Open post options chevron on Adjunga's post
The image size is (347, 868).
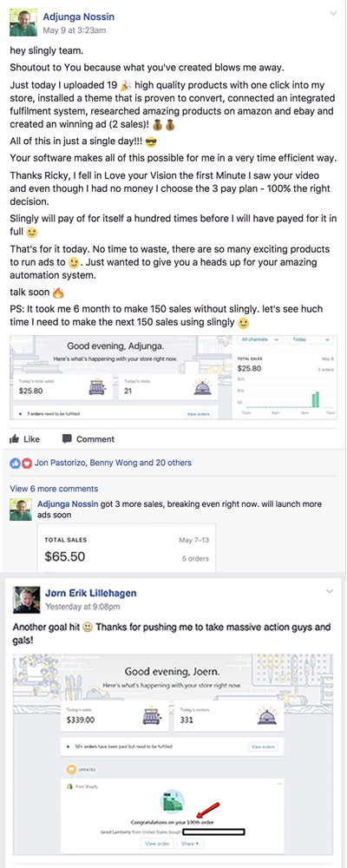click(332, 13)
